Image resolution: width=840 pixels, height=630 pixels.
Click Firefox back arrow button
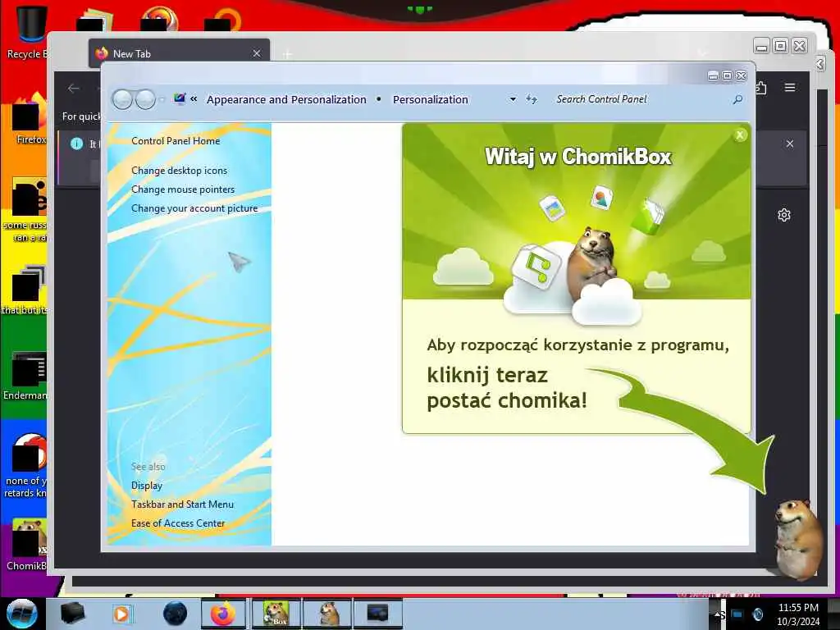[73, 89]
